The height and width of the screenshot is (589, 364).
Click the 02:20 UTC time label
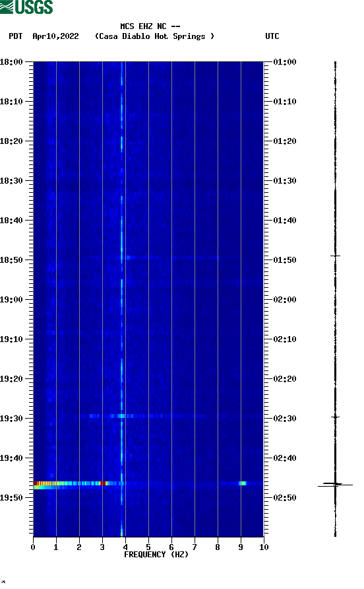coord(285,379)
